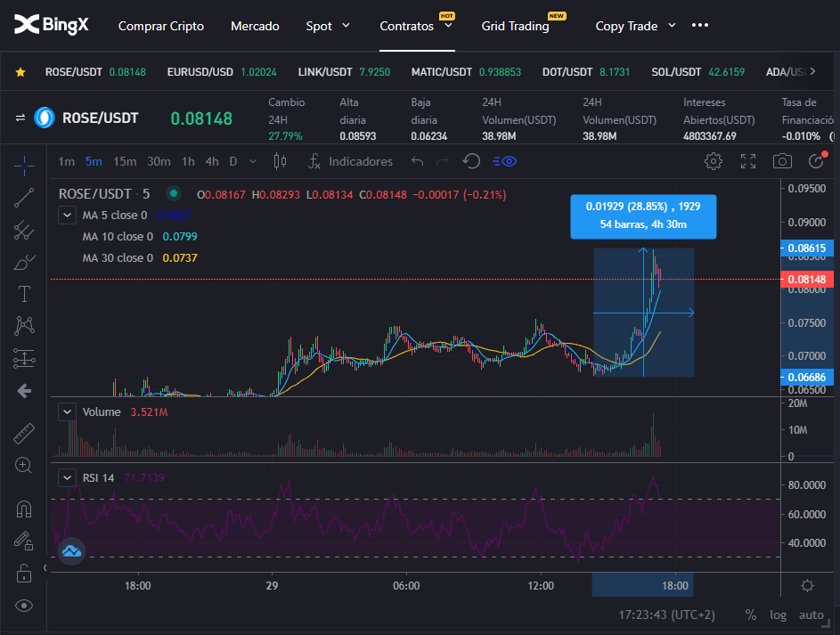840x635 pixels.
Task: Select the 5m timeframe
Action: pos(94,161)
